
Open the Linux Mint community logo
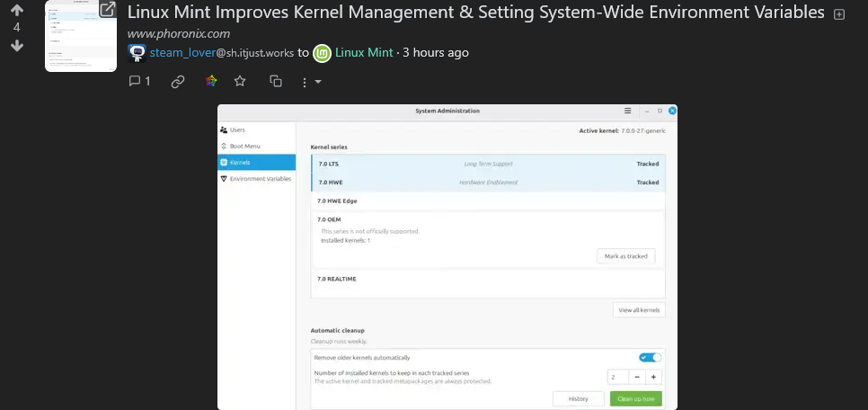point(323,53)
